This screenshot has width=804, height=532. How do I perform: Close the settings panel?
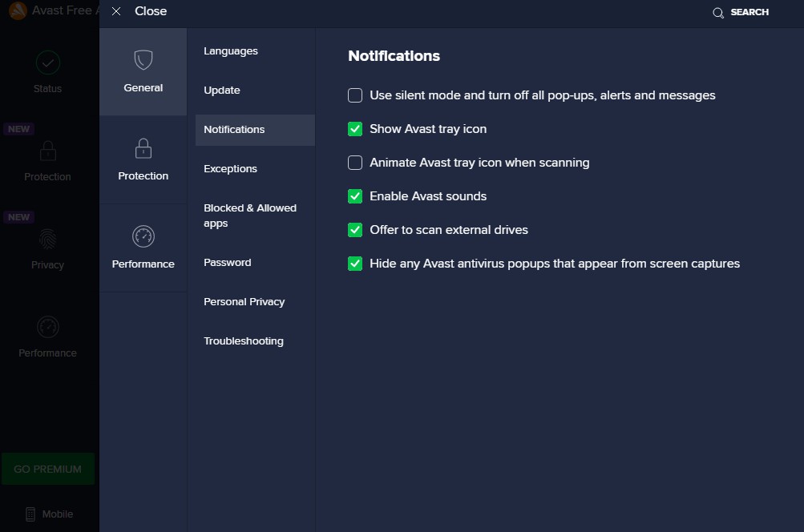[x=139, y=11]
